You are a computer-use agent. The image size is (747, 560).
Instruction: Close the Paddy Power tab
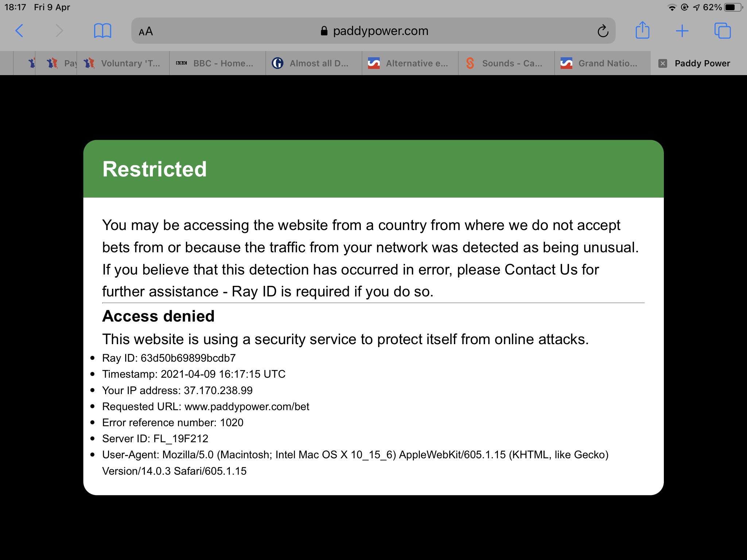tap(663, 63)
